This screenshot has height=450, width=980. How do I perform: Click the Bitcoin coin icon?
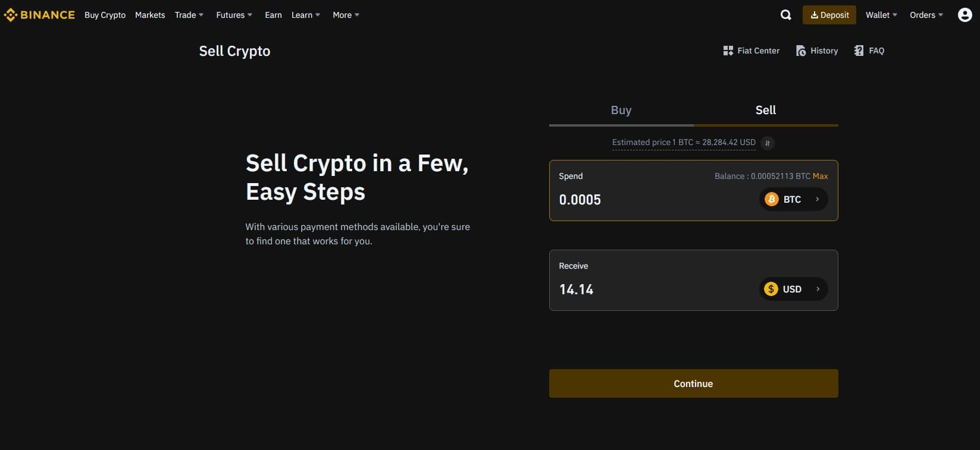[x=772, y=199]
